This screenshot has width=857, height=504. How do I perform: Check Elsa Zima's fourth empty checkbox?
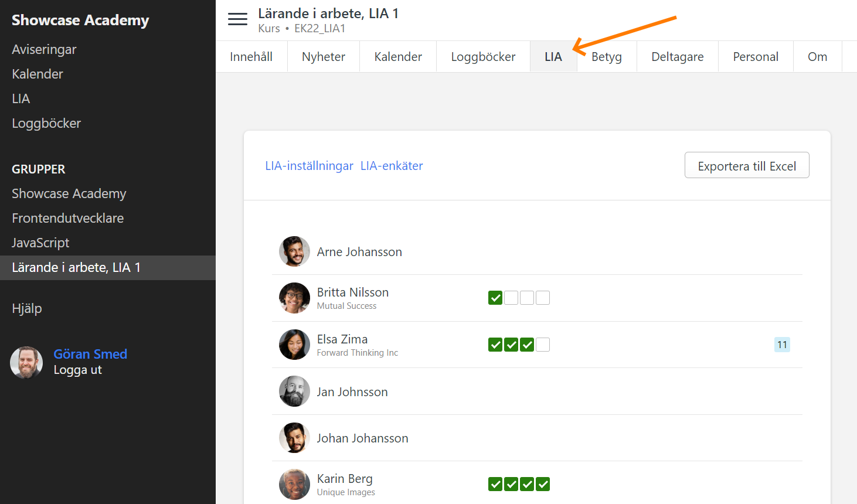pyautogui.click(x=543, y=345)
